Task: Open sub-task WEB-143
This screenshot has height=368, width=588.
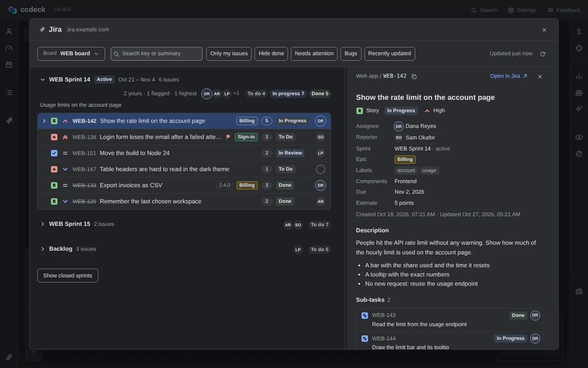Action: coord(450,320)
